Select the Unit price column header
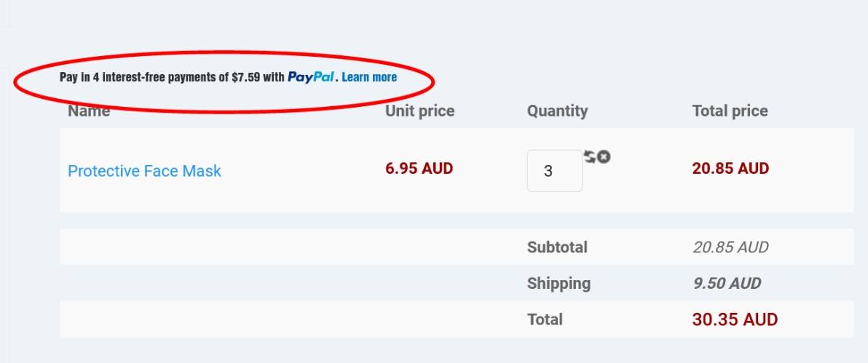 (419, 111)
